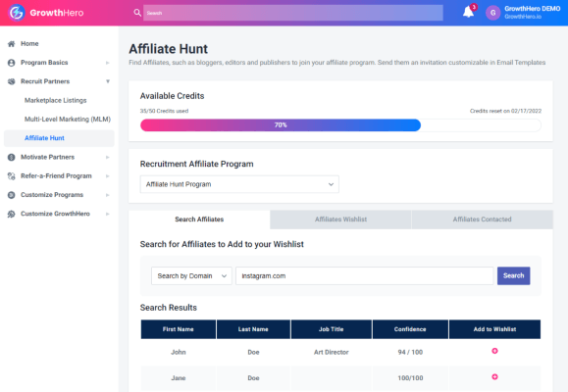
Task: Click the First Name column header
Action: [179, 329]
